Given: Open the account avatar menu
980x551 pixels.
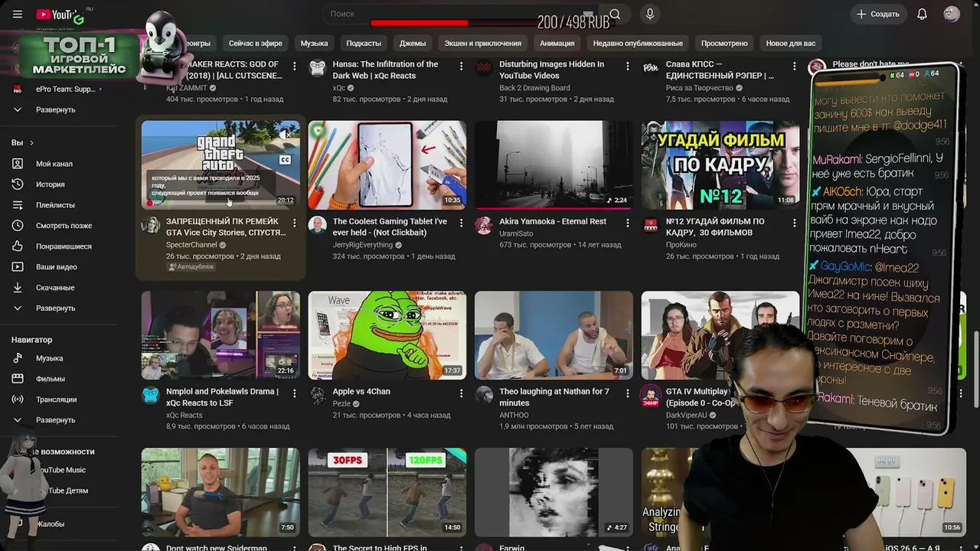Looking at the screenshot, I should click(x=952, y=15).
